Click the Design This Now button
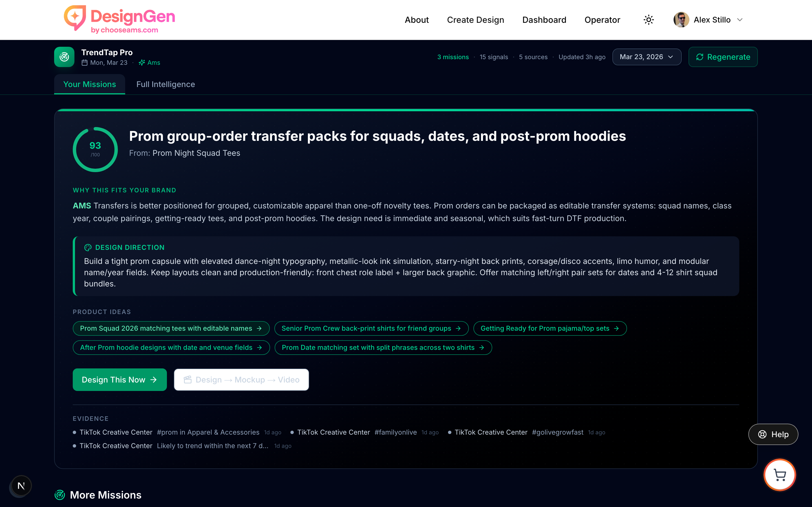Viewport: 812px width, 507px height. [120, 380]
